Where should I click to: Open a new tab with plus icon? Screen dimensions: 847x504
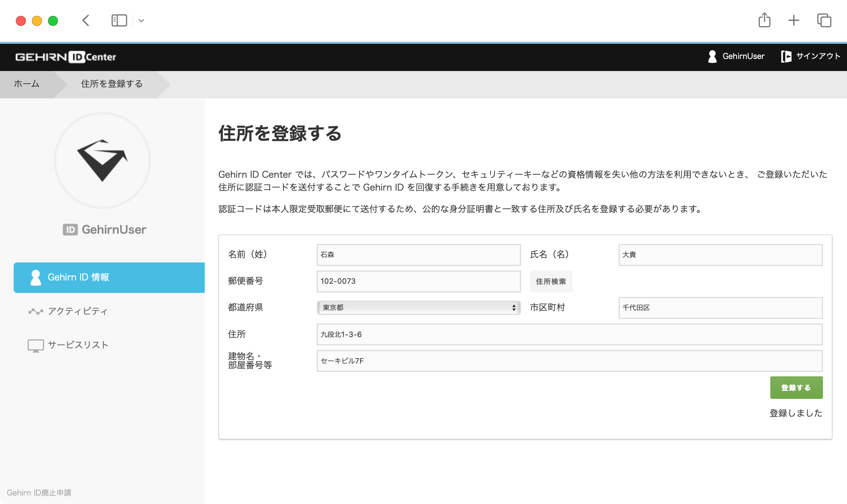tap(794, 20)
